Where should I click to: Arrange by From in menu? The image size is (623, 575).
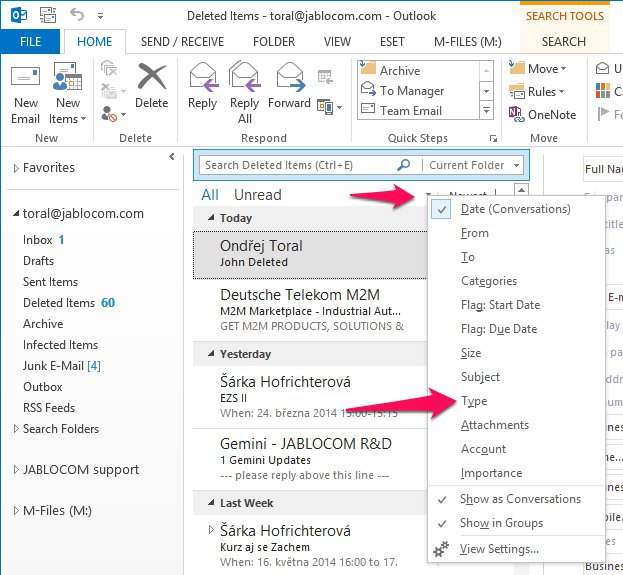pyautogui.click(x=516, y=233)
